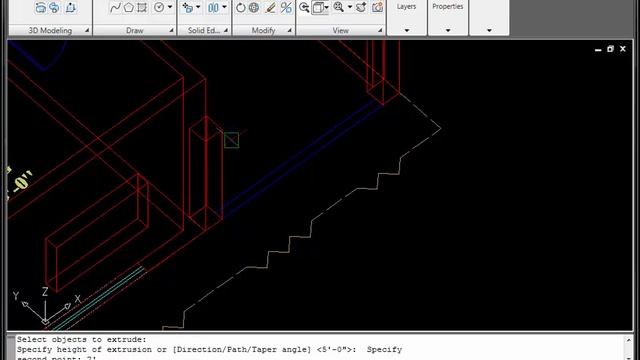This screenshot has height=360, width=640.
Task: Click the 3D Modeling panel title
Action: (x=50, y=31)
